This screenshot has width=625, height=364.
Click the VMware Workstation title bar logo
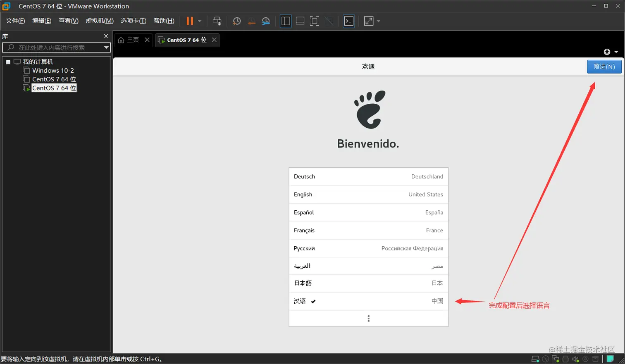(x=7, y=6)
